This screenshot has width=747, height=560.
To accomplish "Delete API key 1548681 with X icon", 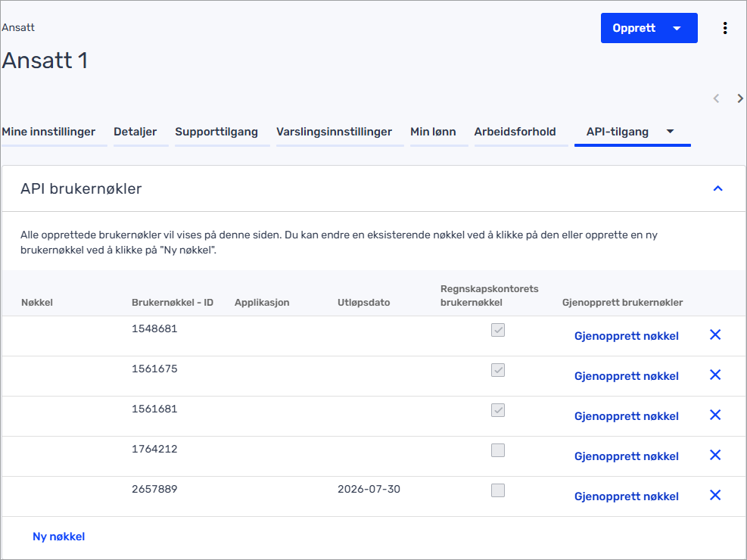I will pyautogui.click(x=714, y=334).
